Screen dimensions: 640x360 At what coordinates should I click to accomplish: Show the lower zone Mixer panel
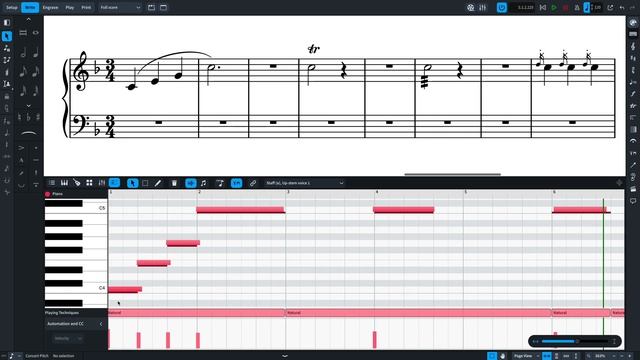click(x=102, y=183)
